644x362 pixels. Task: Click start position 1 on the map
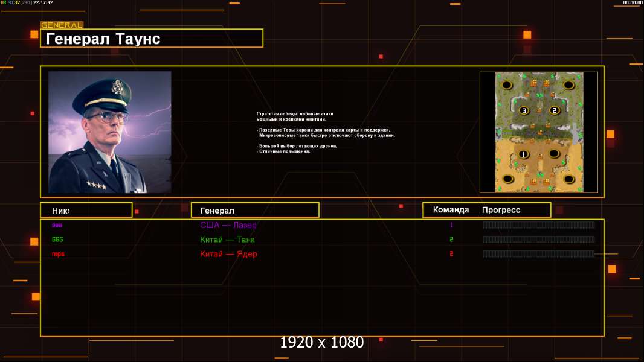click(x=524, y=154)
